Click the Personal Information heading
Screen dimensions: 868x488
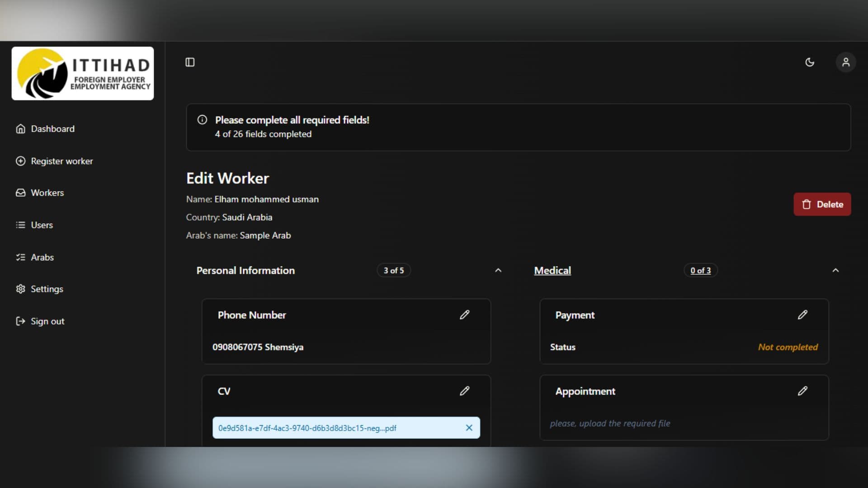pos(245,270)
